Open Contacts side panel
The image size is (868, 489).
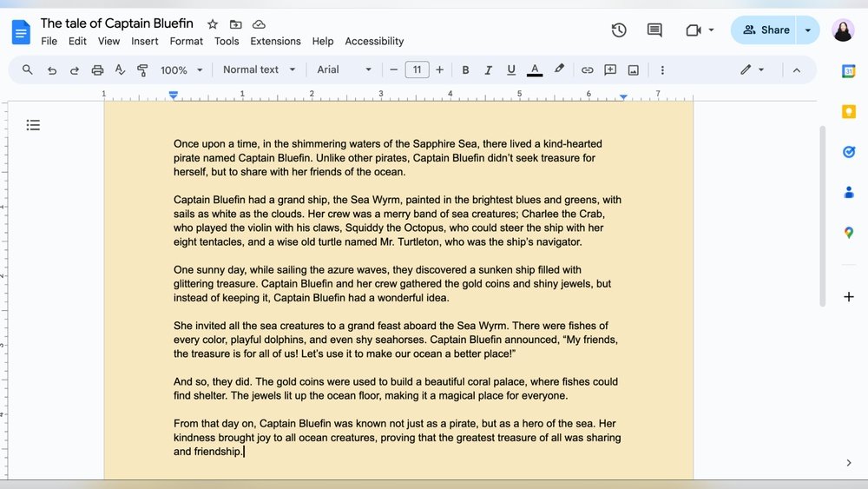point(849,192)
